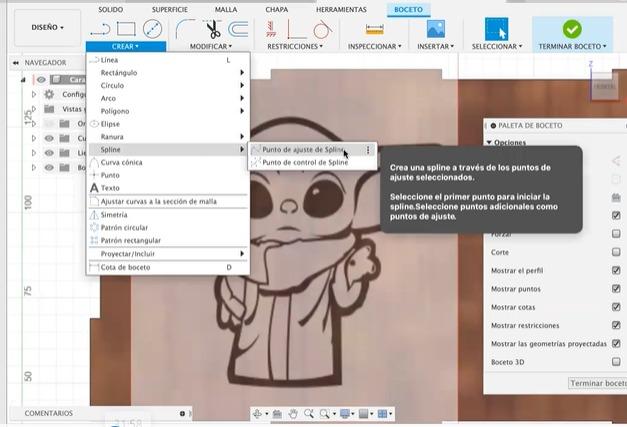
Task: Expand the COMENTARIOS panel plus icon
Action: coord(182,413)
